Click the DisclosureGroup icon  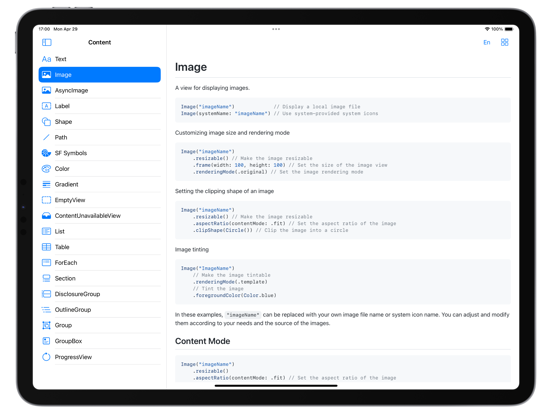(46, 294)
